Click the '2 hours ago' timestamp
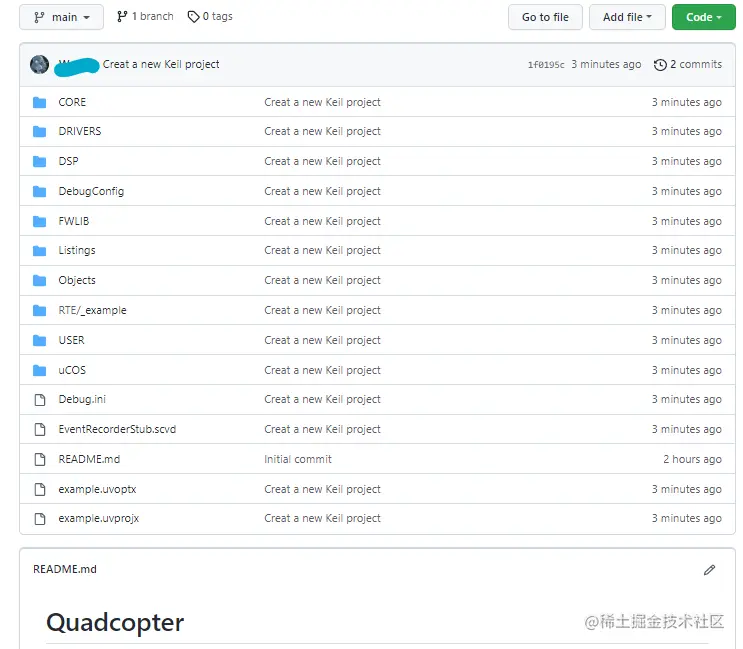743x649 pixels. click(x=692, y=459)
